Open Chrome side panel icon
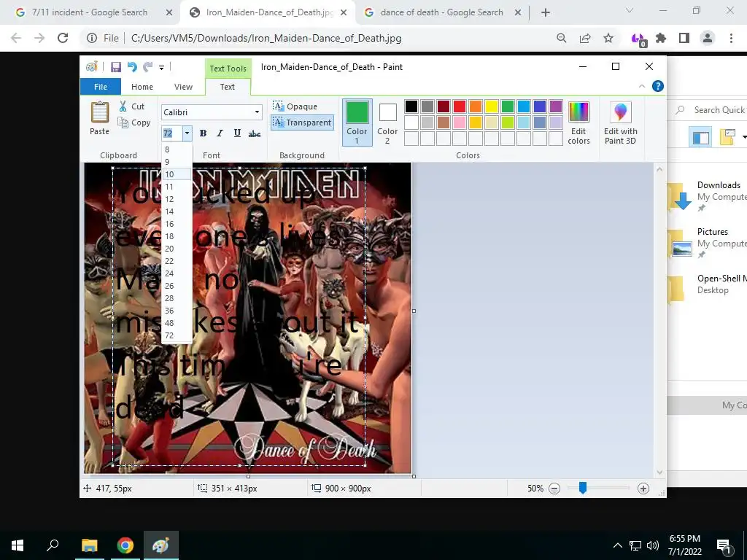Image resolution: width=747 pixels, height=560 pixels. [x=684, y=38]
